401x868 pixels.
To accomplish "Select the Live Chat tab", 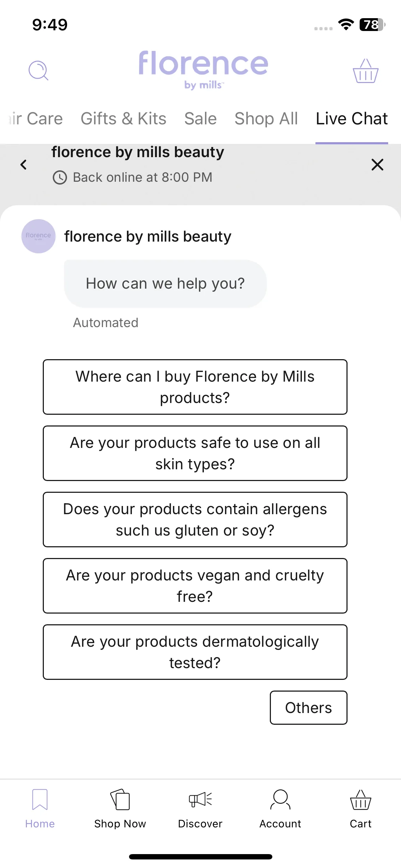I will [x=352, y=119].
